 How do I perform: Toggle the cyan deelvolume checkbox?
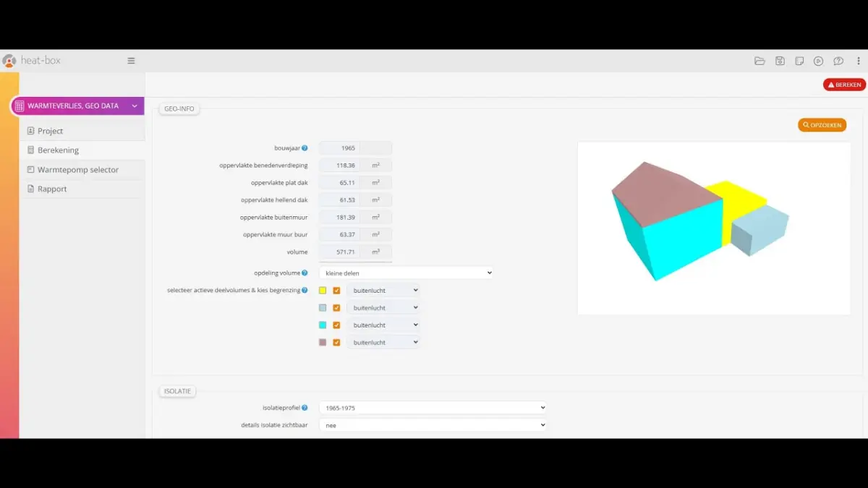click(x=336, y=325)
